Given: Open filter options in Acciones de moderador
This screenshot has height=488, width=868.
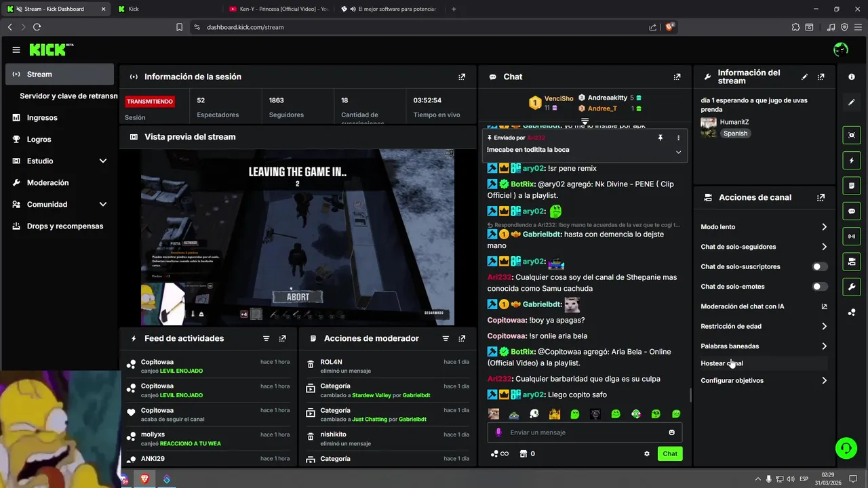Looking at the screenshot, I should click(x=446, y=339).
